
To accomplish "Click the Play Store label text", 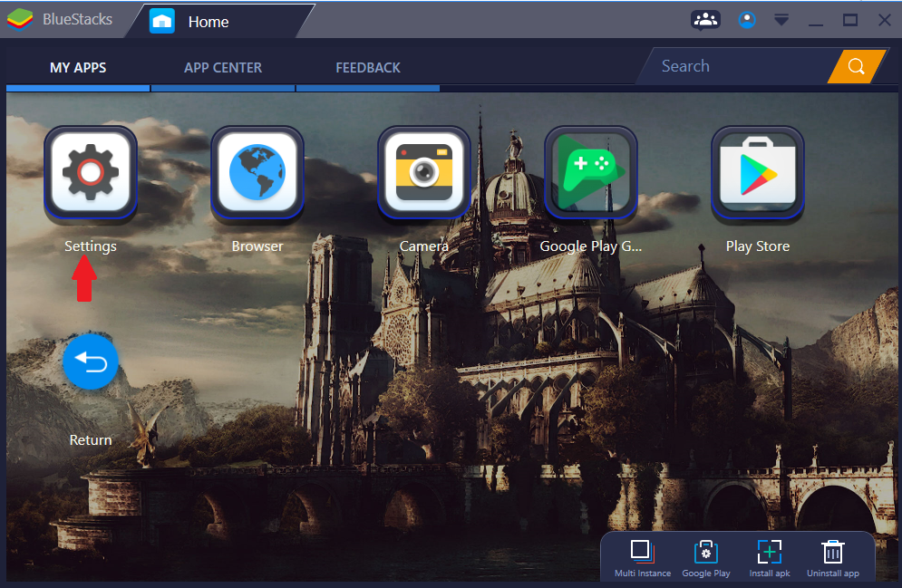I will point(758,246).
